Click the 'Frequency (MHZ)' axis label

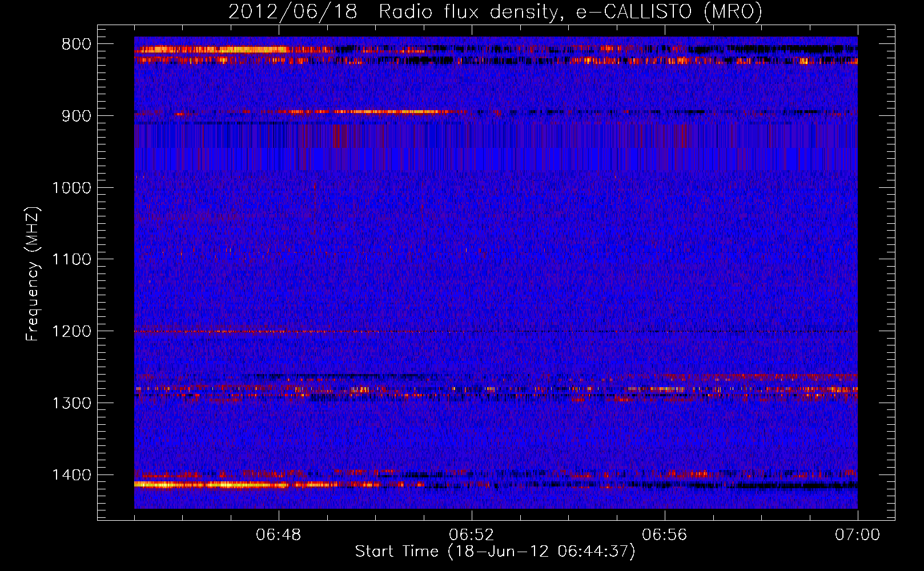(33, 274)
